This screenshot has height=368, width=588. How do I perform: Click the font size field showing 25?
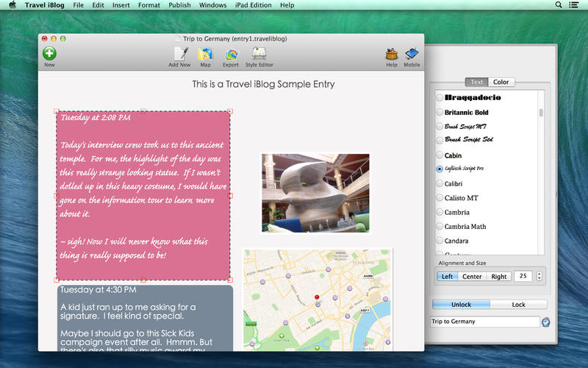pos(523,276)
